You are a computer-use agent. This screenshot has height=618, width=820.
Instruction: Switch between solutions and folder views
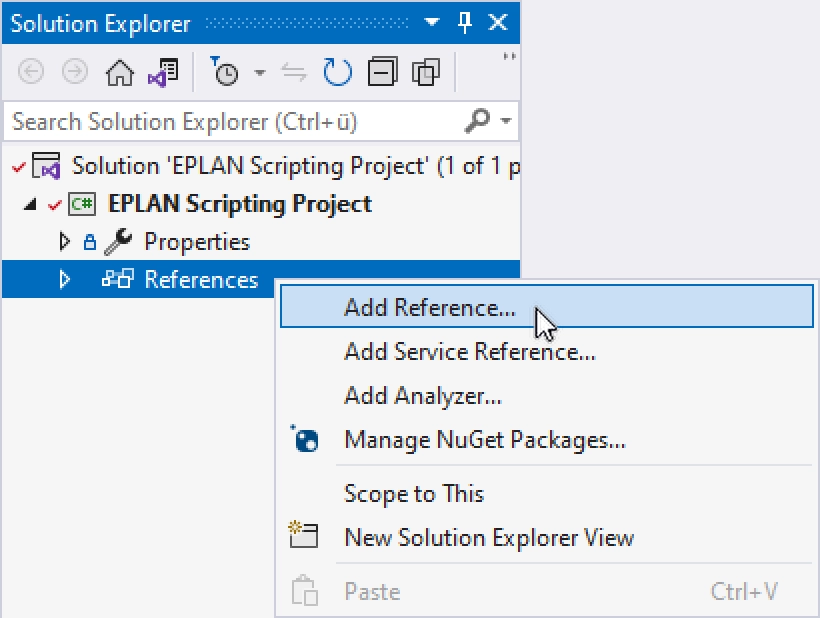[x=163, y=72]
